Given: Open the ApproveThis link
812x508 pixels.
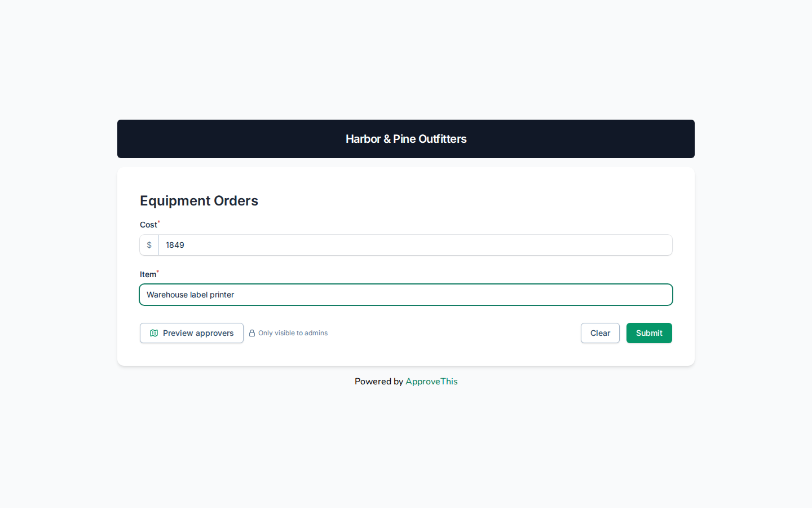Looking at the screenshot, I should click(x=431, y=382).
